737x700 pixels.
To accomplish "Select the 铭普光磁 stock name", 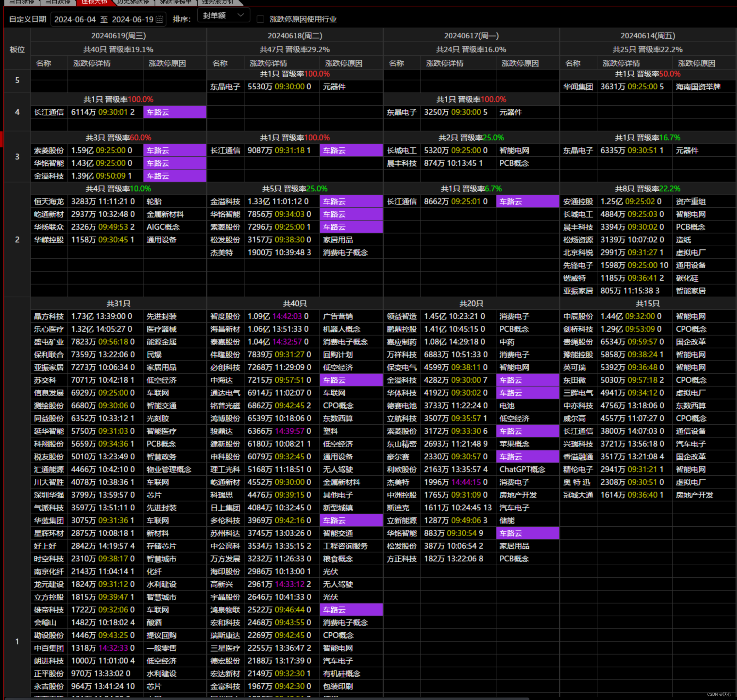I will coord(225,405).
